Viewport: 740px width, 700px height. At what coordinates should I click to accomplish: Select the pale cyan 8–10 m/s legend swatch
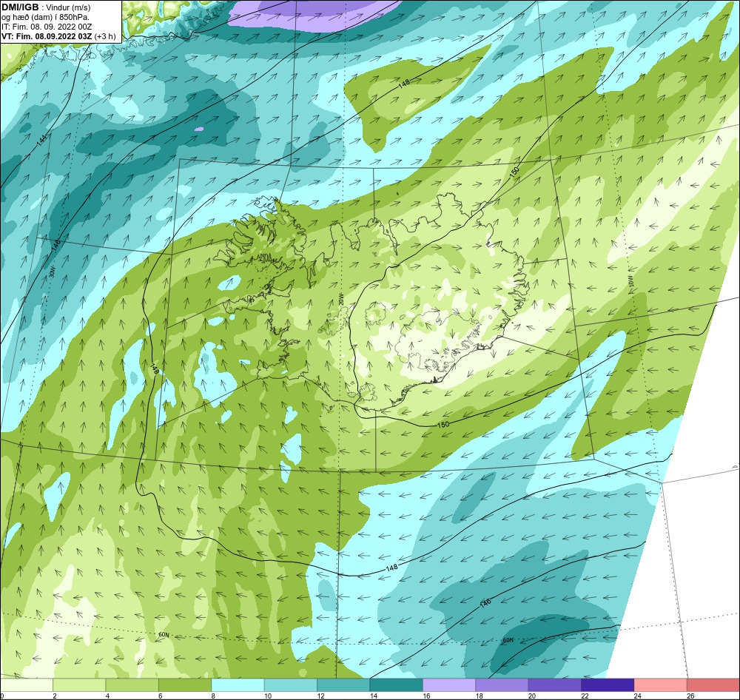tap(238, 685)
